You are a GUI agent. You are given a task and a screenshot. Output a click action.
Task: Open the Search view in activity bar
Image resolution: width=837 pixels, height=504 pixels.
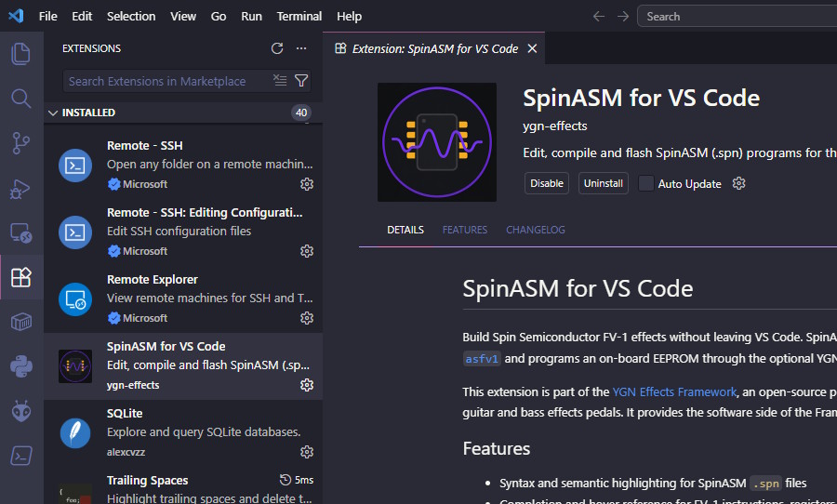[x=20, y=99]
